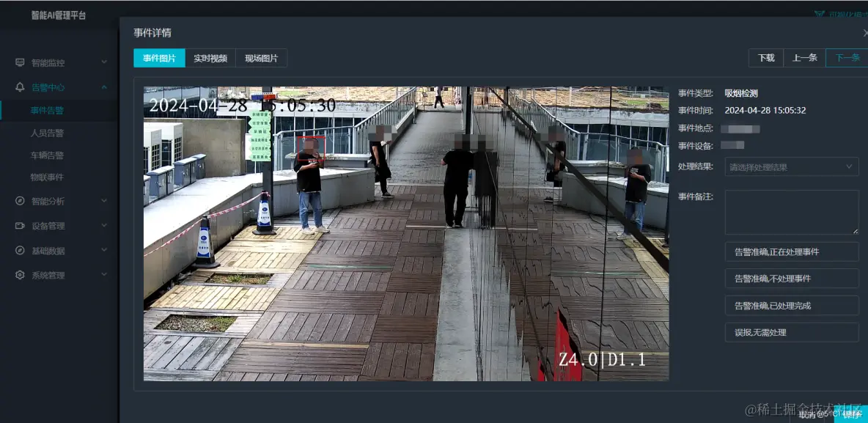Choose 误报,无需处理 quick remark

coord(792,332)
